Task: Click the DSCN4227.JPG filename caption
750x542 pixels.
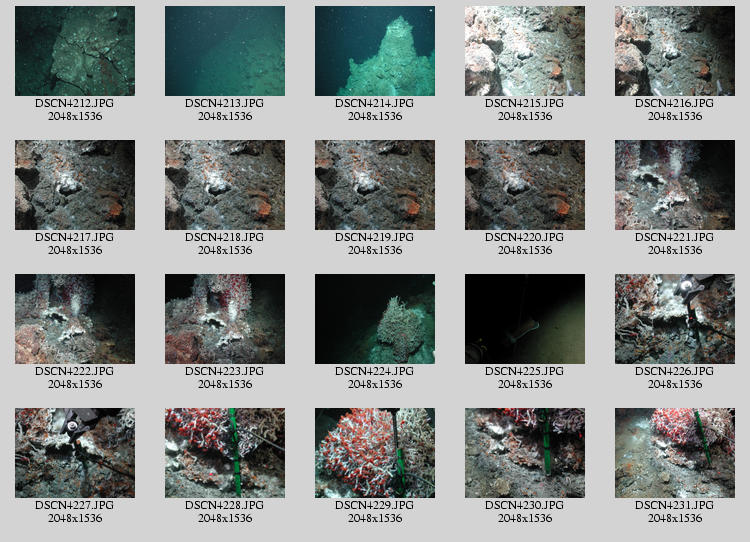Action: 75,506
